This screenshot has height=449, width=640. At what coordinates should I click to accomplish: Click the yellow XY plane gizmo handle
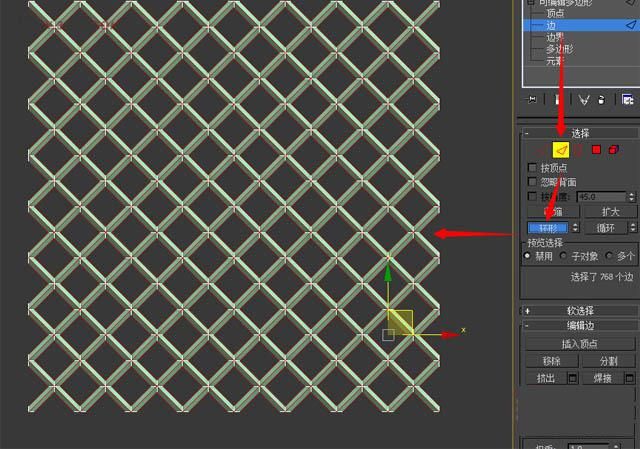pyautogui.click(x=400, y=322)
